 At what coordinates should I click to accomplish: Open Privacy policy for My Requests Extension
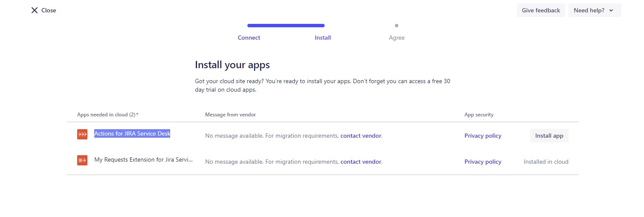coord(483,162)
